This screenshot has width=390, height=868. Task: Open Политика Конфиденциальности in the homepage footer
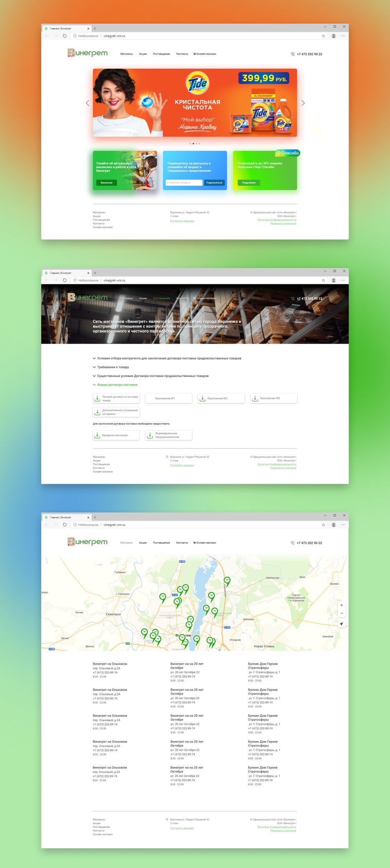tap(277, 220)
